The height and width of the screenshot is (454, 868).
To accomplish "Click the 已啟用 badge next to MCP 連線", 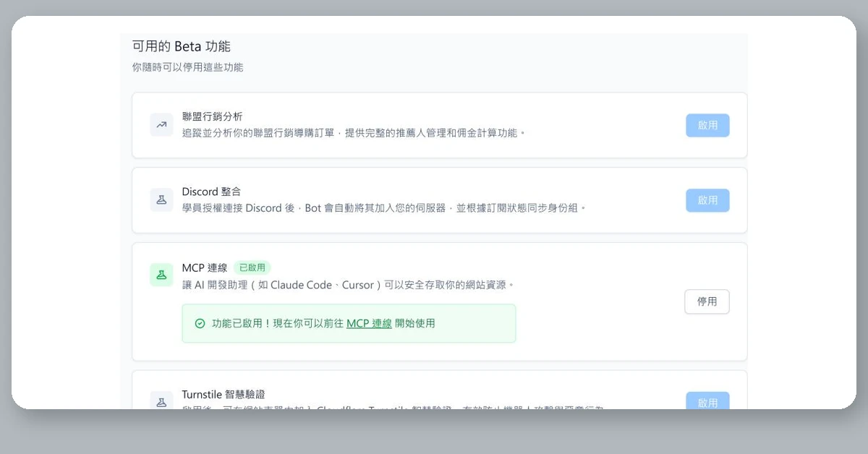I will (252, 267).
